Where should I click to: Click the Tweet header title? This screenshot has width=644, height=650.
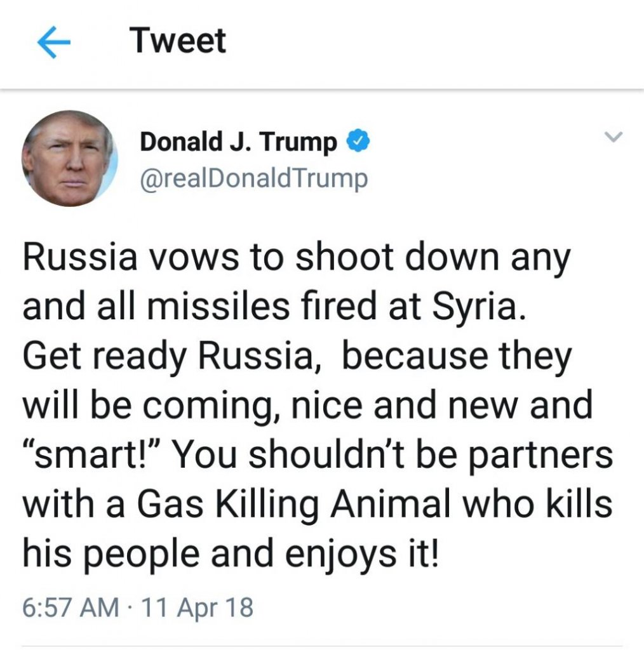[x=177, y=41]
